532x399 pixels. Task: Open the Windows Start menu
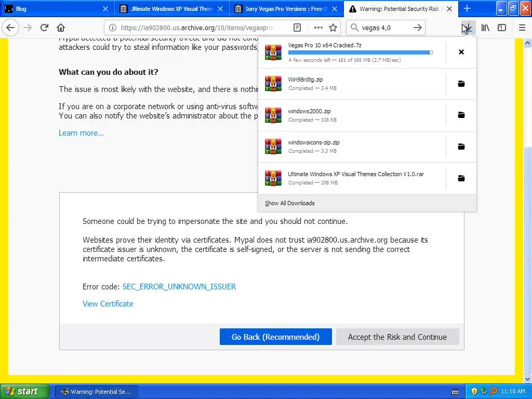point(24,391)
